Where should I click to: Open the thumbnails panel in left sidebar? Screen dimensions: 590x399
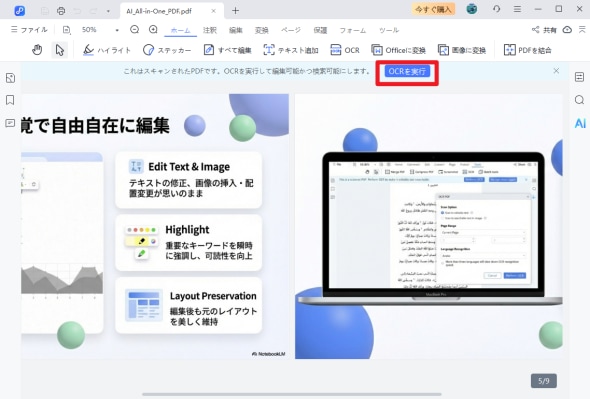point(11,78)
